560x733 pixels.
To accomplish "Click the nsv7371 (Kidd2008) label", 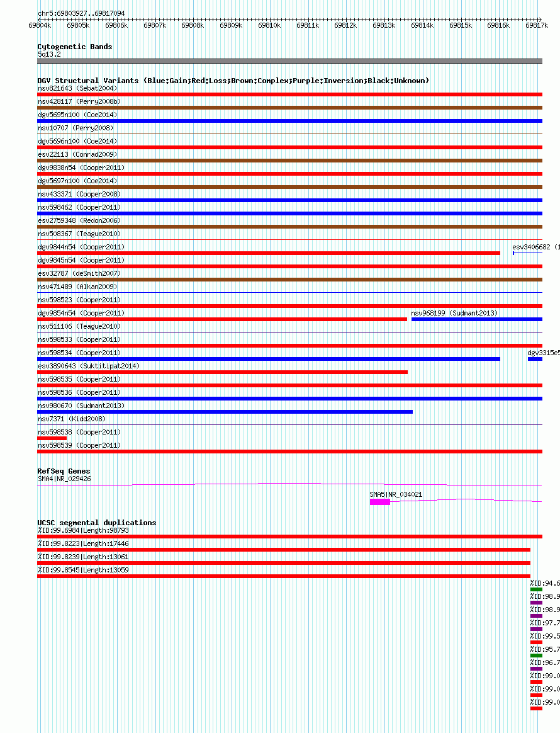I will coord(72,419).
